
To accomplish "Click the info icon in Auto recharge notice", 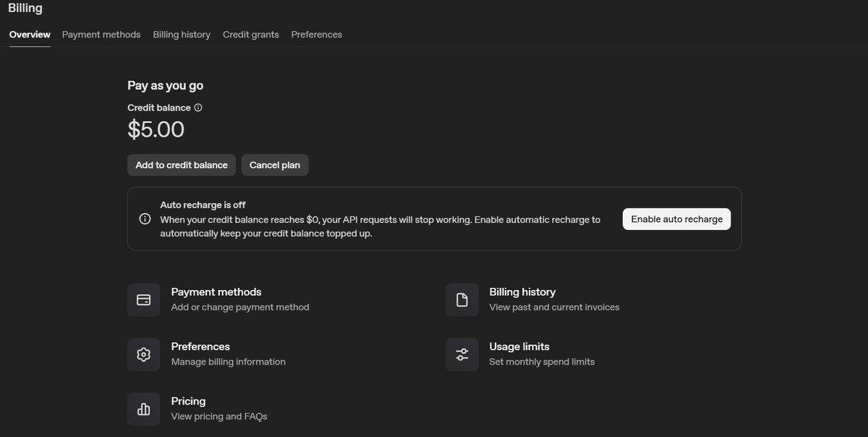I will pos(145,218).
